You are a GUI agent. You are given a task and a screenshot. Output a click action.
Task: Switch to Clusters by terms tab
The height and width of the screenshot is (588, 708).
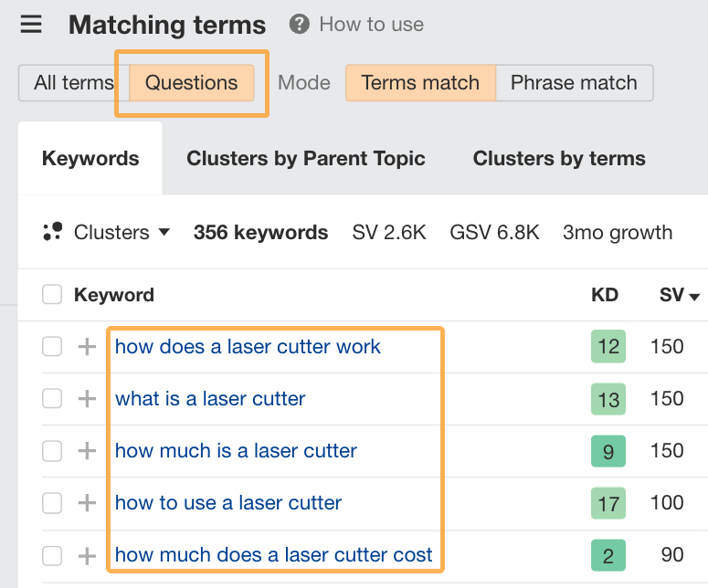(x=559, y=158)
